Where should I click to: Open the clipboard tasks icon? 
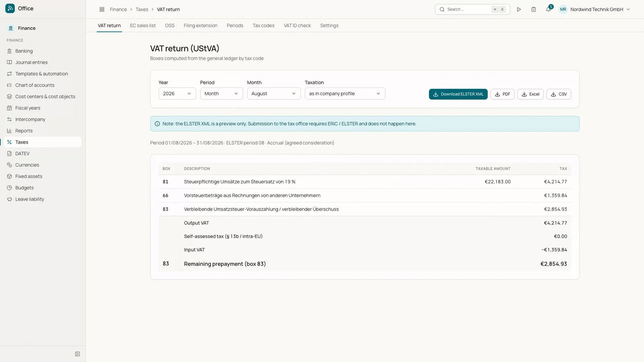tap(533, 9)
